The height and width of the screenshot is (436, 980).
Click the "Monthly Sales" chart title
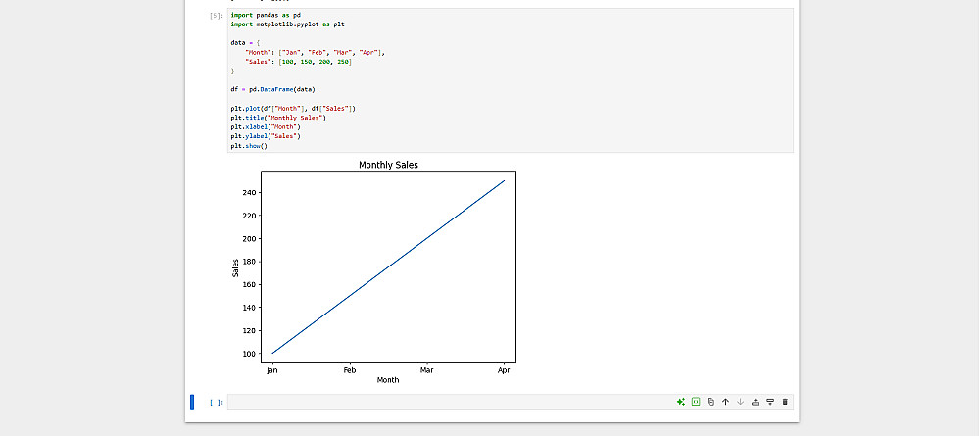tap(388, 165)
